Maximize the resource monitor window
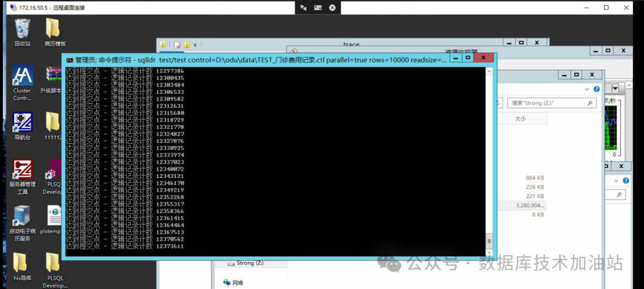Viewport: 644px width, 289px height. click(608, 50)
